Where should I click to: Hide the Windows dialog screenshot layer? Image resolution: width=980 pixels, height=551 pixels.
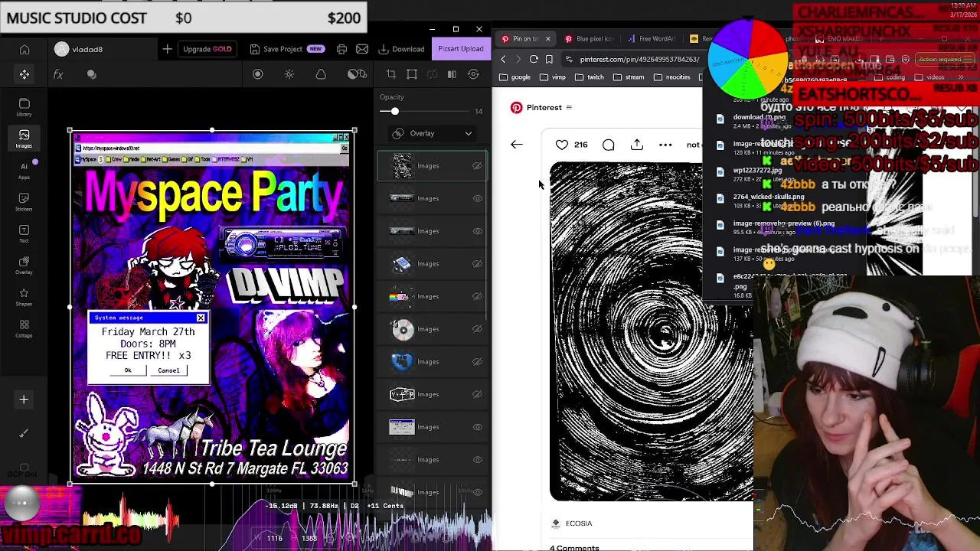click(477, 427)
